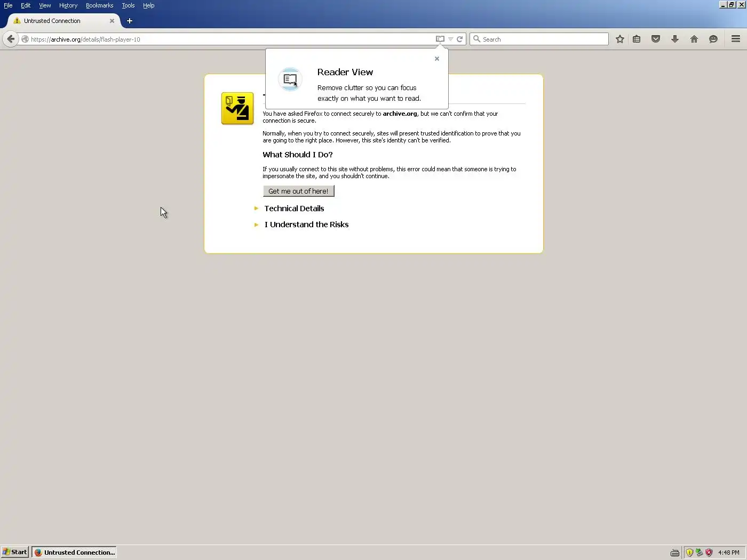Restore down the browser window
Image resolution: width=747 pixels, height=560 pixels.
point(732,4)
